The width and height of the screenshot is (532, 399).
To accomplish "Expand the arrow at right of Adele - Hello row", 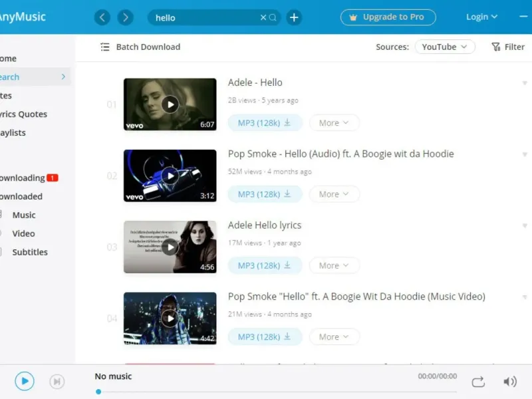I will [x=525, y=82].
